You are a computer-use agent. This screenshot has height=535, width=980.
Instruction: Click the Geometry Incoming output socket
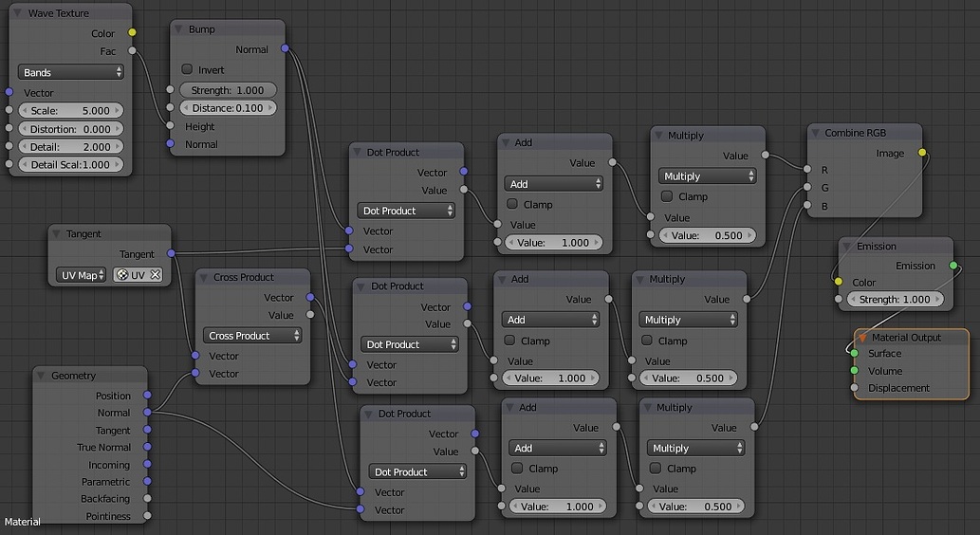[x=147, y=464]
